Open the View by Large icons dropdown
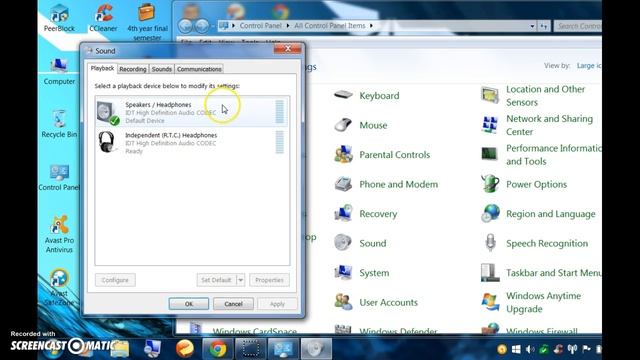 point(589,65)
